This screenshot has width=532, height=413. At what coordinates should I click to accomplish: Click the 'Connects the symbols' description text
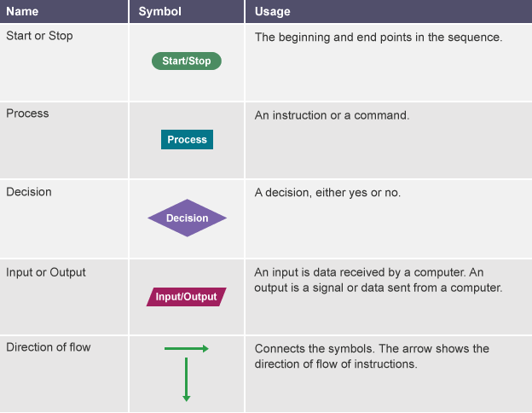click(372, 349)
